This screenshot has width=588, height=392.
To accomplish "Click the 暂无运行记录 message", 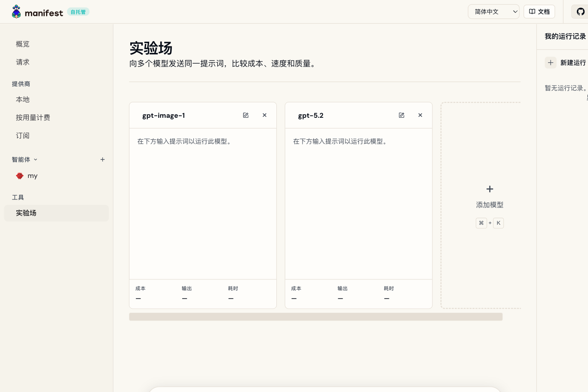I will 566,88.
